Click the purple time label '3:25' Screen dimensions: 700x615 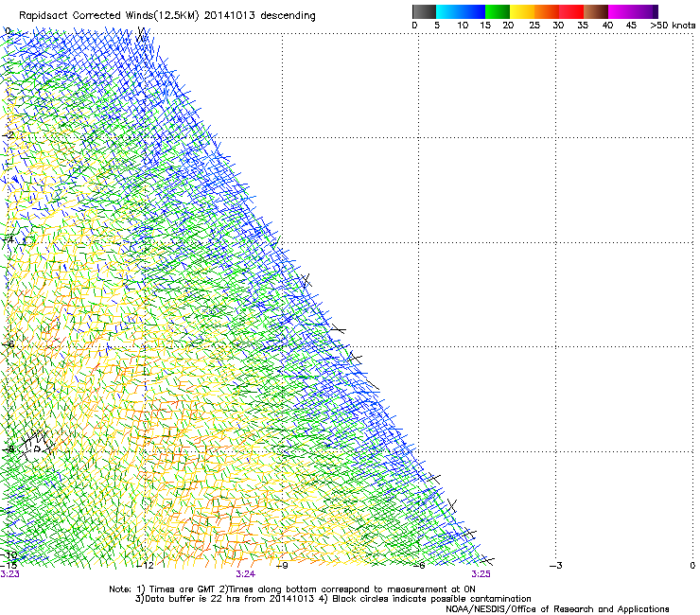coord(481,574)
